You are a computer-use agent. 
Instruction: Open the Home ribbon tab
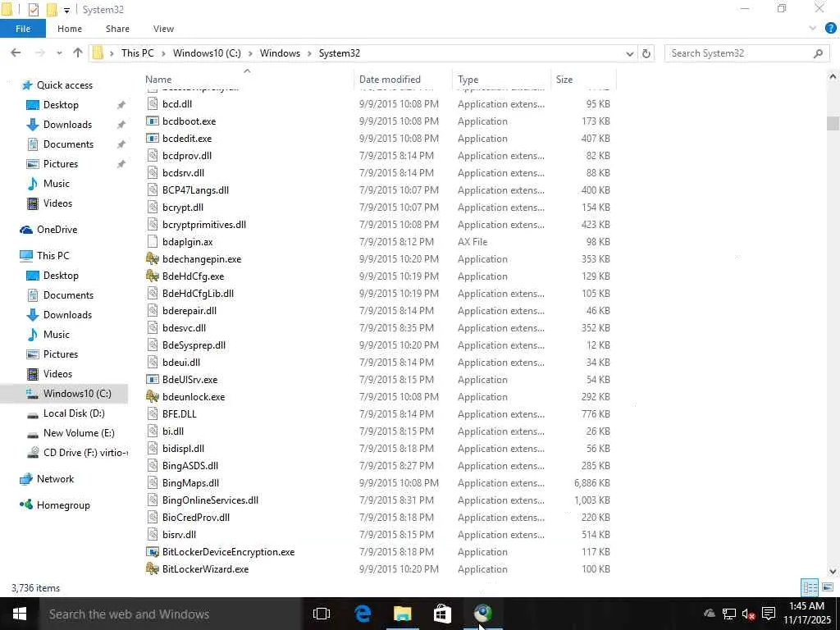[70, 29]
